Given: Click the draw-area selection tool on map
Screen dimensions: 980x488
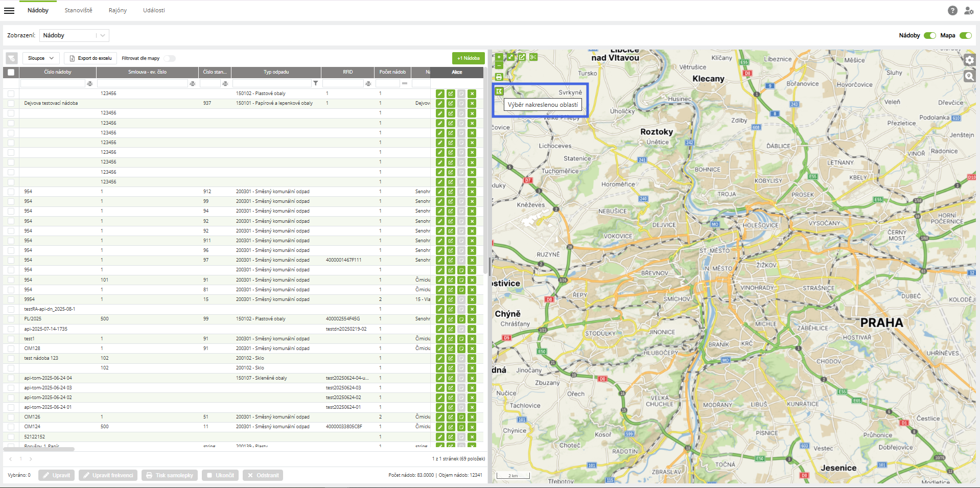Looking at the screenshot, I should [499, 91].
